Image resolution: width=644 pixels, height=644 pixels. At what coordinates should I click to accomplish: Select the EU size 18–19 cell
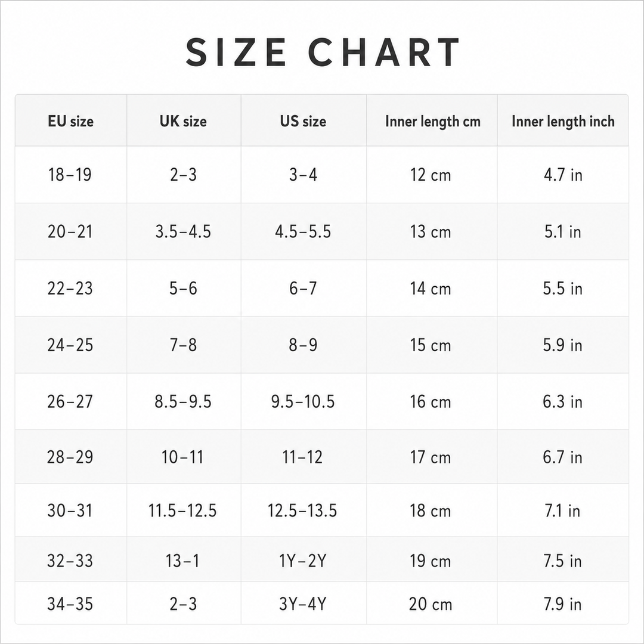tap(70, 175)
